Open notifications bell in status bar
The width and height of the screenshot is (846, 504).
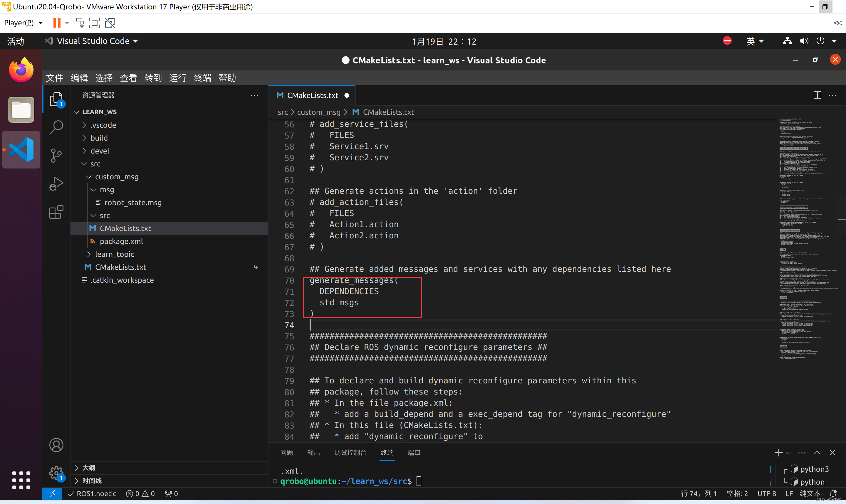tap(833, 493)
